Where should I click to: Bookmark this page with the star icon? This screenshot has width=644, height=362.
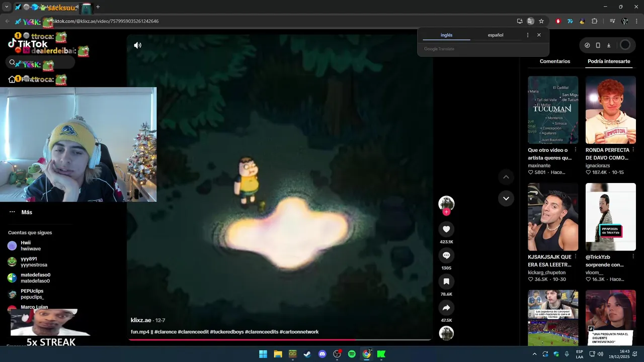(541, 21)
